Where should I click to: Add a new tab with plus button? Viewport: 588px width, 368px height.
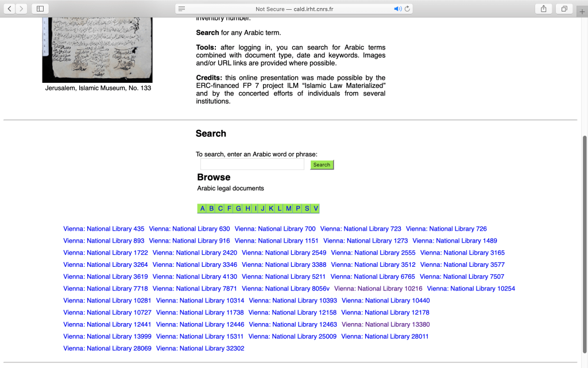(582, 11)
